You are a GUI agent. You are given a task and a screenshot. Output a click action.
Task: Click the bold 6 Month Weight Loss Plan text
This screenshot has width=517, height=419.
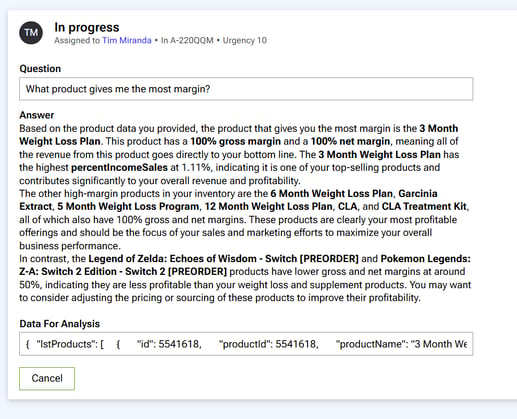click(331, 193)
